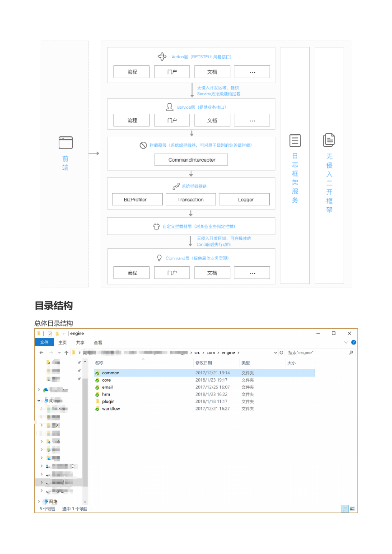Viewport: 392px width, 554px height.
Task: Click the OneDrive cloud icon in sidebar
Action: coord(46,390)
